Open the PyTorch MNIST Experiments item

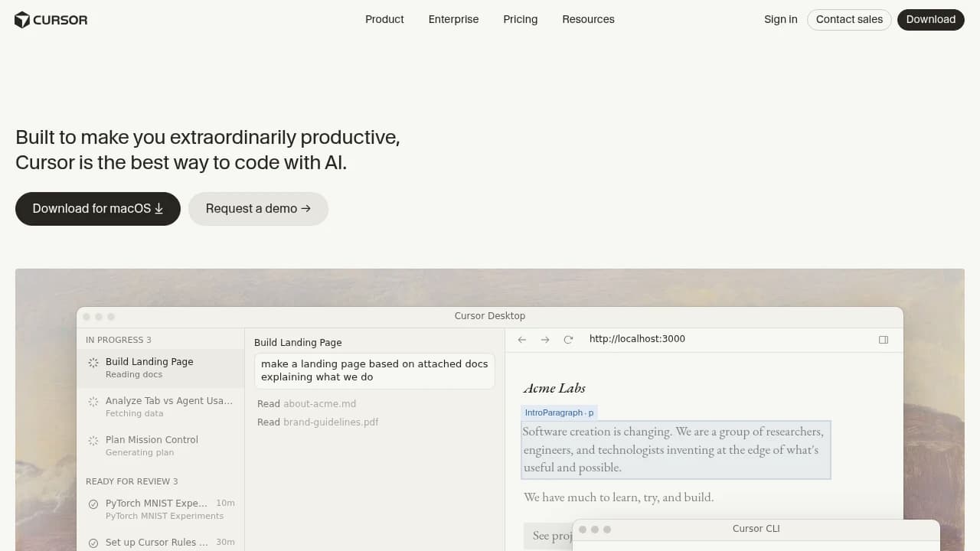click(161, 510)
